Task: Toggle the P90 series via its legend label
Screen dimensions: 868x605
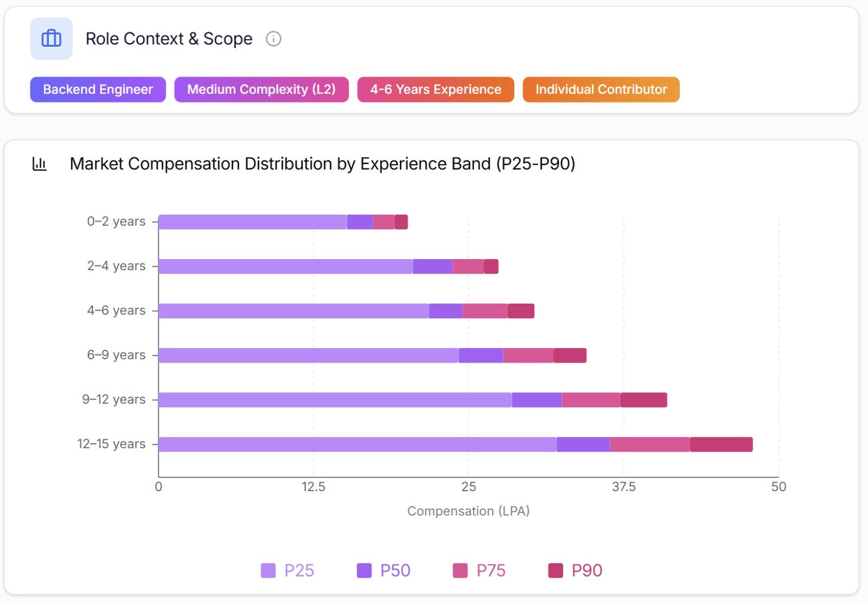Action: point(587,570)
